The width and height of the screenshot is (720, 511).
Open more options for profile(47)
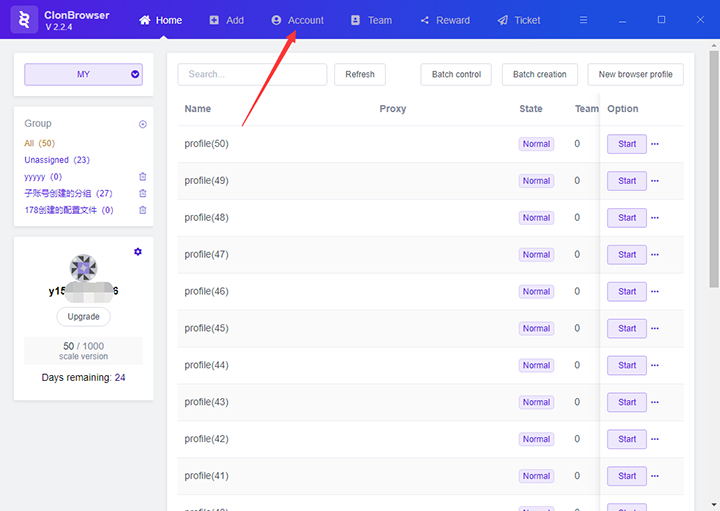tap(656, 255)
